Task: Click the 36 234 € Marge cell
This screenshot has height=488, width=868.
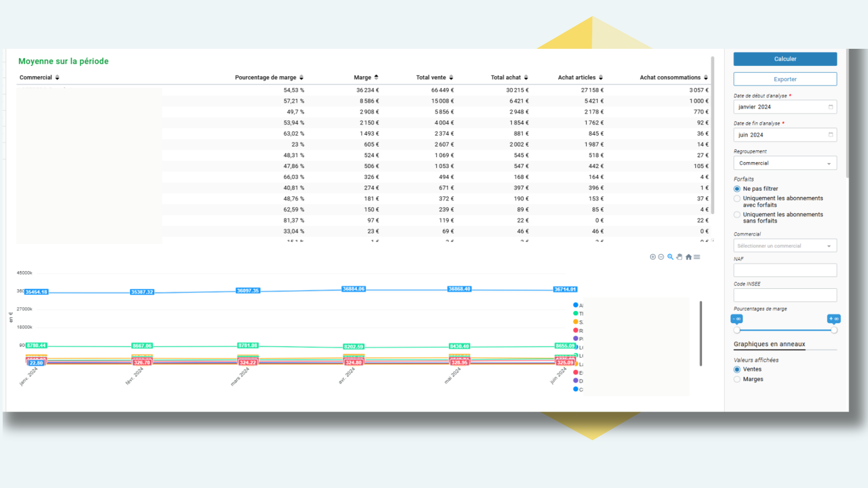Action: [x=368, y=90]
